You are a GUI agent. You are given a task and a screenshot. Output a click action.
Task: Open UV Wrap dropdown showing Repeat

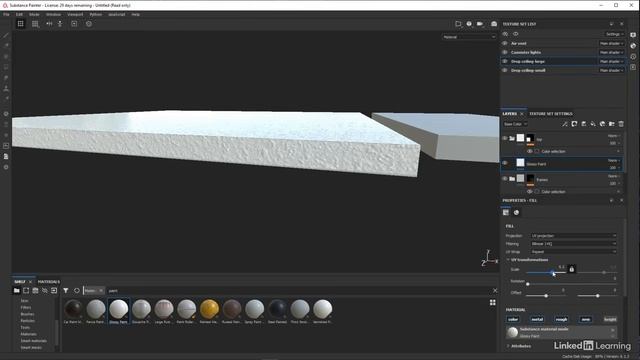pos(573,252)
